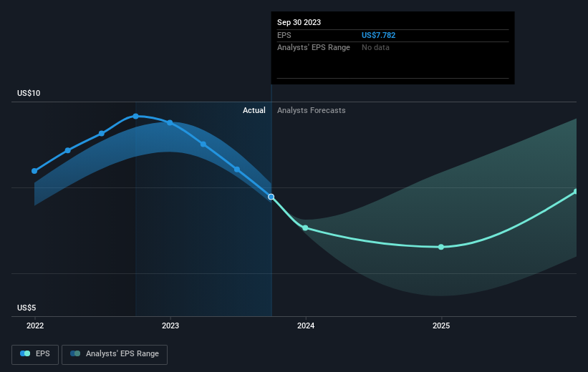Click the US$7.782 EPS value in tooltip
The image size is (588, 372).
(x=378, y=35)
